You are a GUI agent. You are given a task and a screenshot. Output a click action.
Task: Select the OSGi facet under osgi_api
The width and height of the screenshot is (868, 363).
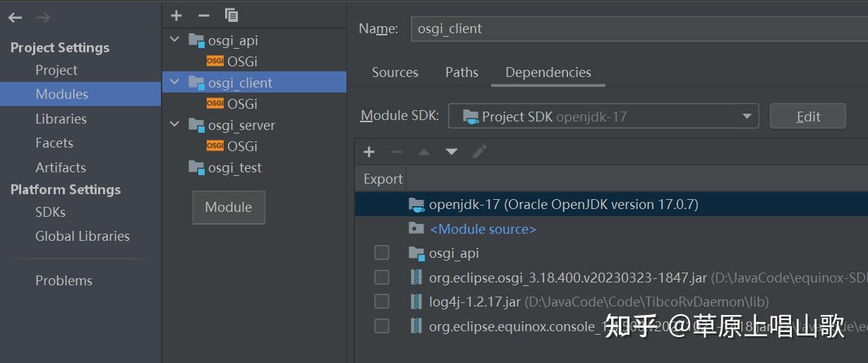[242, 61]
